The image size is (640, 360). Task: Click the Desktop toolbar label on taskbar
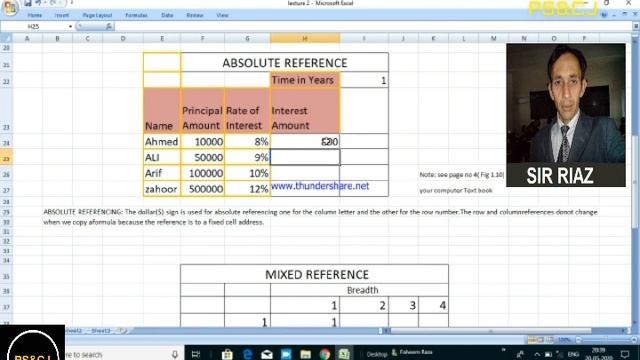pos(376,354)
